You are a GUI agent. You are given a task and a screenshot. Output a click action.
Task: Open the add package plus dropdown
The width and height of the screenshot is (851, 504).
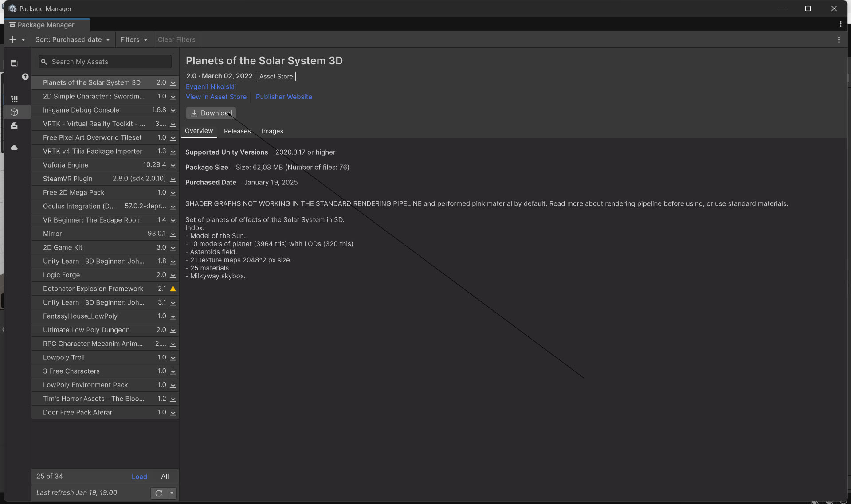(x=17, y=39)
